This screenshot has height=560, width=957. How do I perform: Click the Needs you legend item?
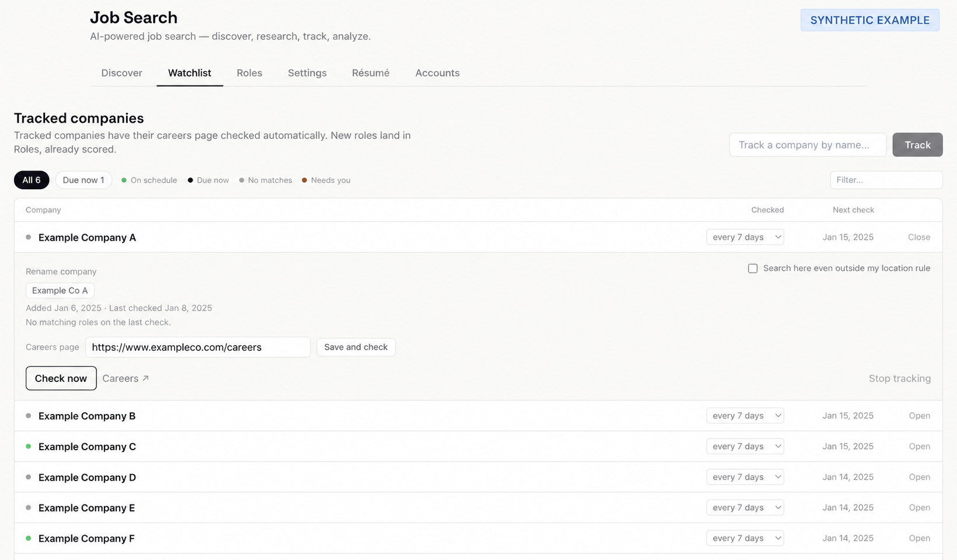[326, 180]
